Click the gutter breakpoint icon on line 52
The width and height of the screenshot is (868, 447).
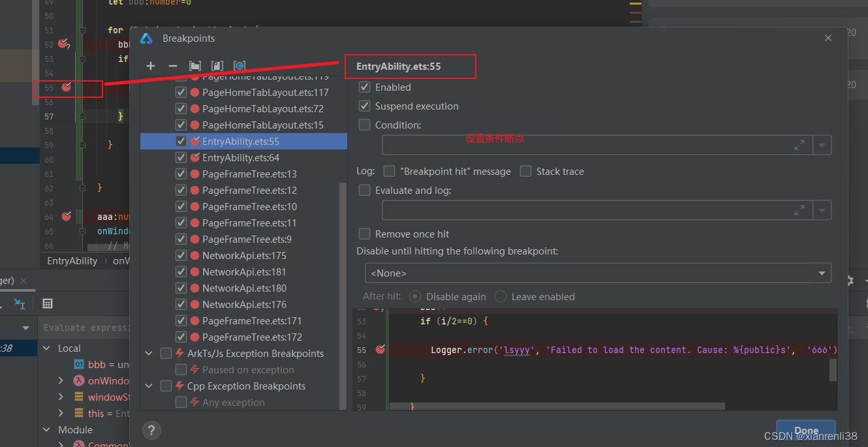click(x=63, y=44)
